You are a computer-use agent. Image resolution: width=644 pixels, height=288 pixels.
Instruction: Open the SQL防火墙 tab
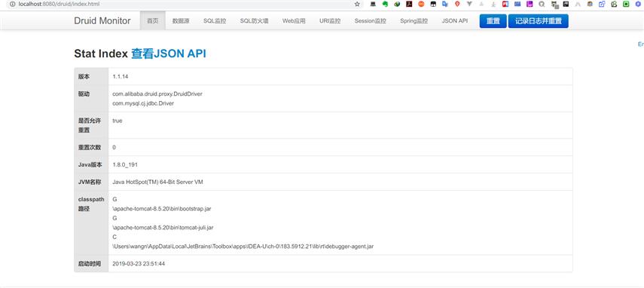[x=255, y=21]
